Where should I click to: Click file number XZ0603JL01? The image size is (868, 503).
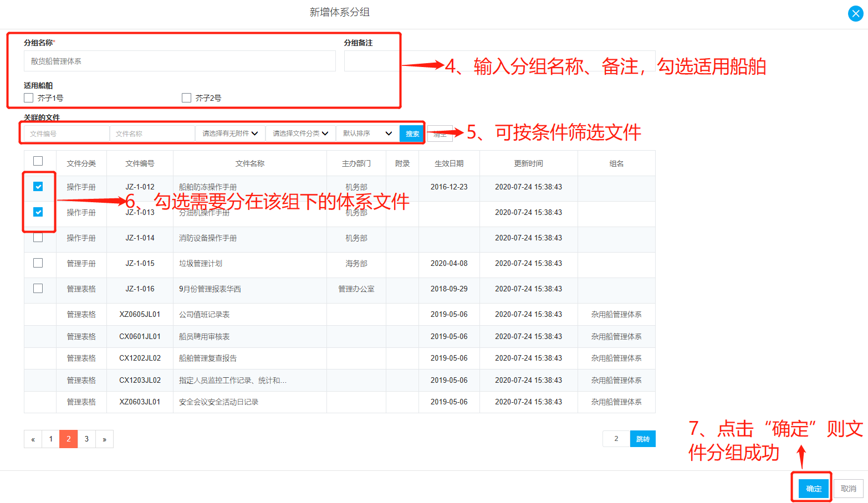coord(140,402)
